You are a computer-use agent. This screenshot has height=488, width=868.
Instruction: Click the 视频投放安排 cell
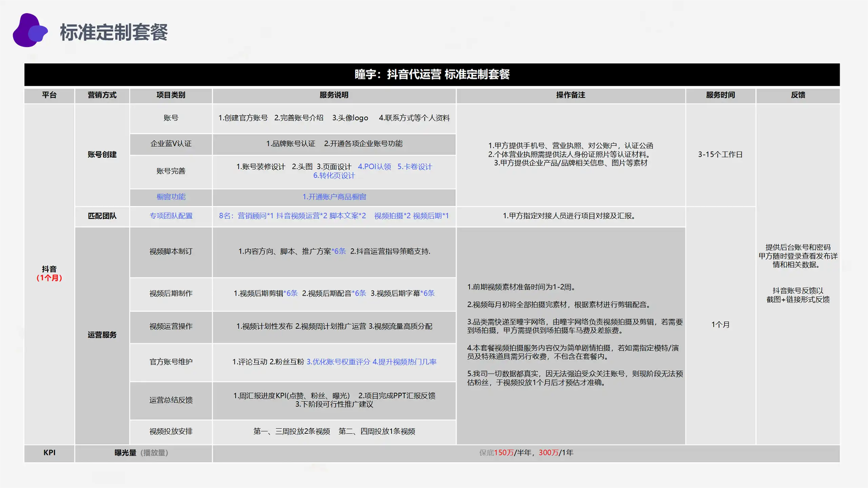[171, 432]
